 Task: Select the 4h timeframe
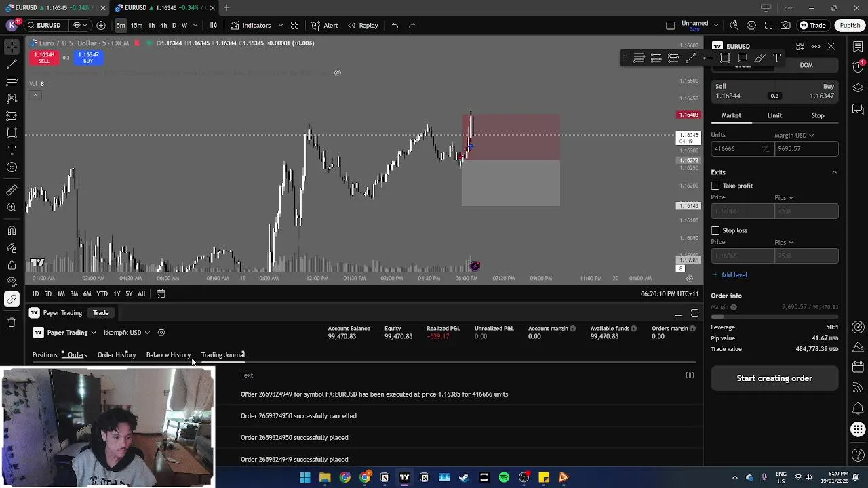[x=163, y=25]
